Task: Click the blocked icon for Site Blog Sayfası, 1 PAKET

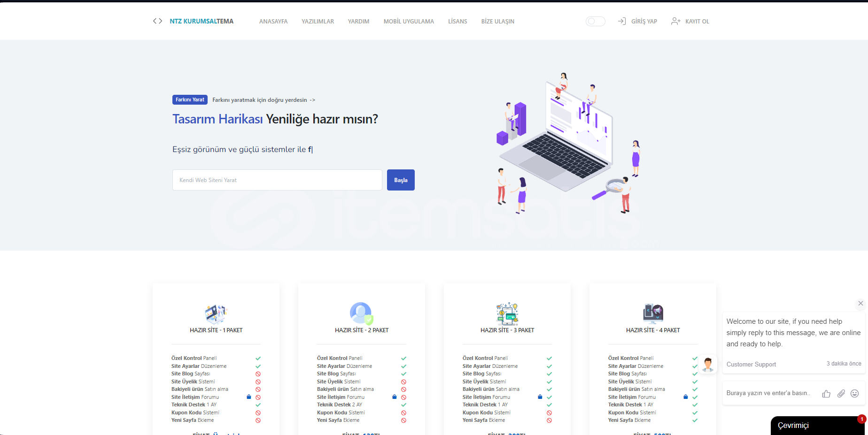Action: coord(258,374)
